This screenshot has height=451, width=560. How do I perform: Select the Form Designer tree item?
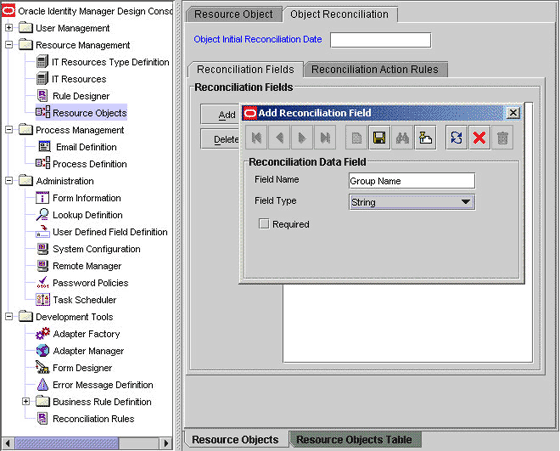pyautogui.click(x=82, y=367)
